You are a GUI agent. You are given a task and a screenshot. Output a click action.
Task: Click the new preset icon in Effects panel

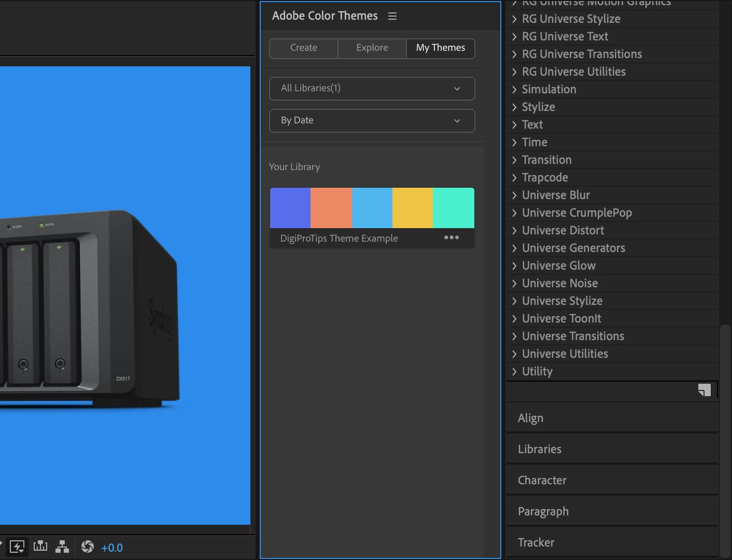point(703,389)
